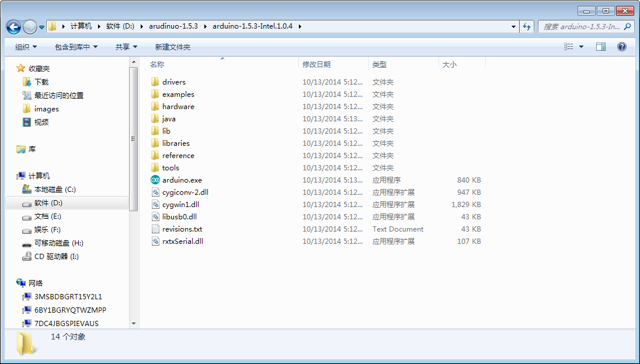Click navigation pane scrollbar down arrow

coord(134,324)
